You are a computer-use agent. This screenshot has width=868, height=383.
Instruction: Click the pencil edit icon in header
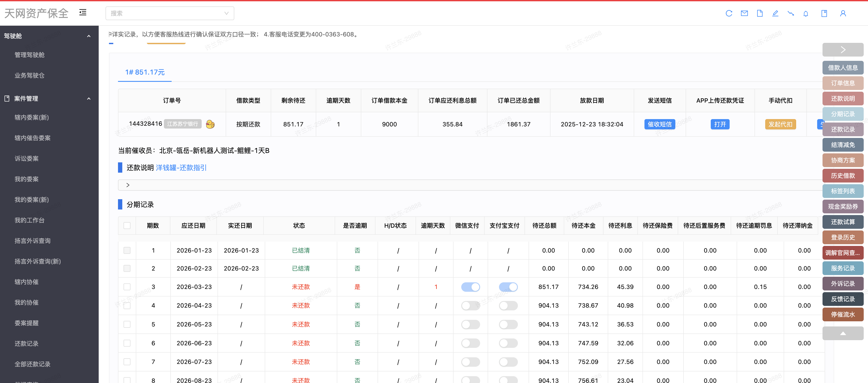(775, 13)
